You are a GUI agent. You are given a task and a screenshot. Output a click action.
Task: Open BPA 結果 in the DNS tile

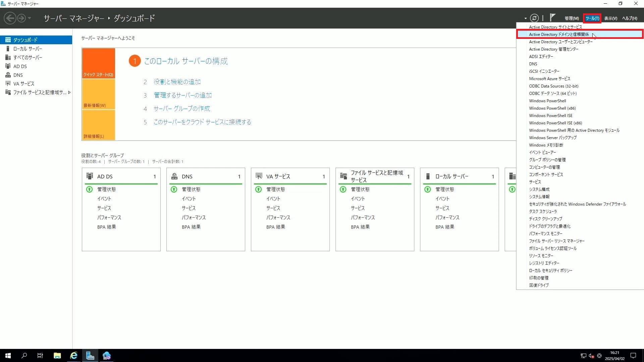point(191,227)
